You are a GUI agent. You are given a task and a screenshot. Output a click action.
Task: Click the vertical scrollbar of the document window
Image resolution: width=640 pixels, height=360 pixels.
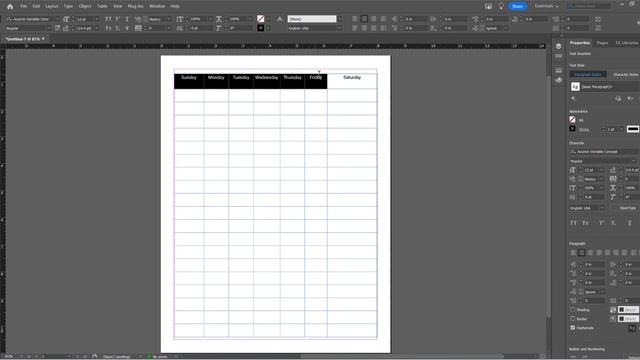[549, 196]
